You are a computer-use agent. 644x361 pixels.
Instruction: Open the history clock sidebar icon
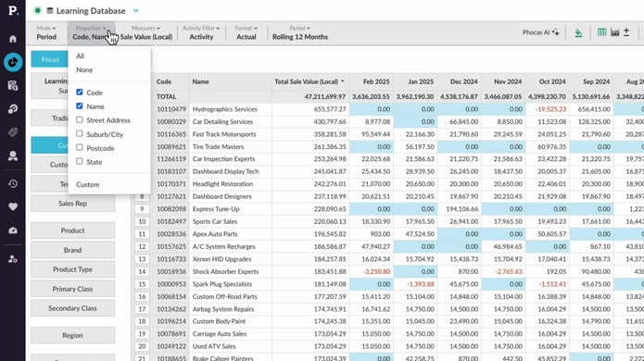point(13,183)
